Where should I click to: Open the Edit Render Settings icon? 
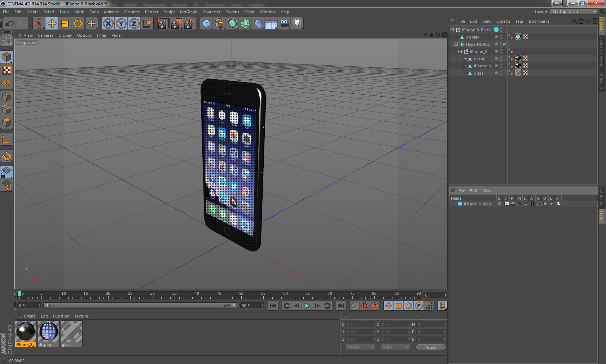coord(190,24)
